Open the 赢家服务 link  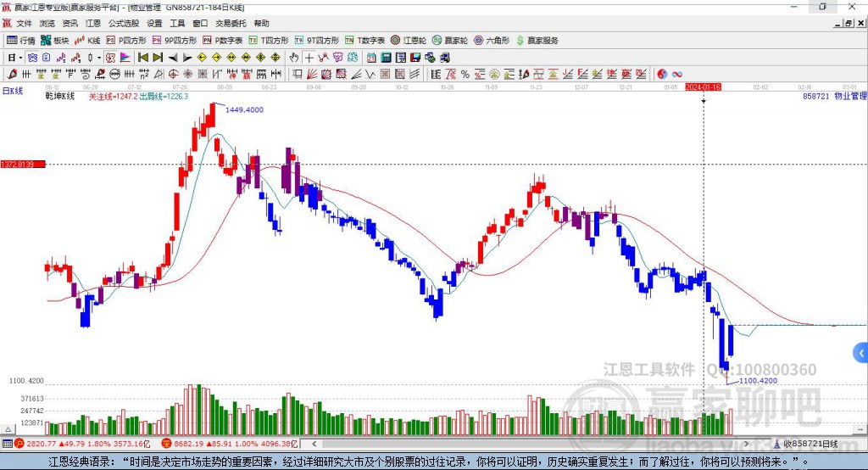pos(537,41)
